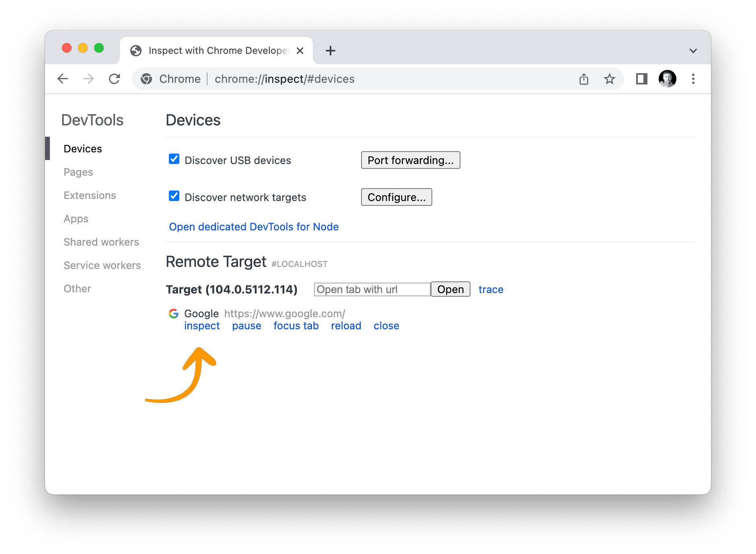Screen dimensions: 756x554
Task: Bookmark this page with the star icon
Action: (x=610, y=79)
